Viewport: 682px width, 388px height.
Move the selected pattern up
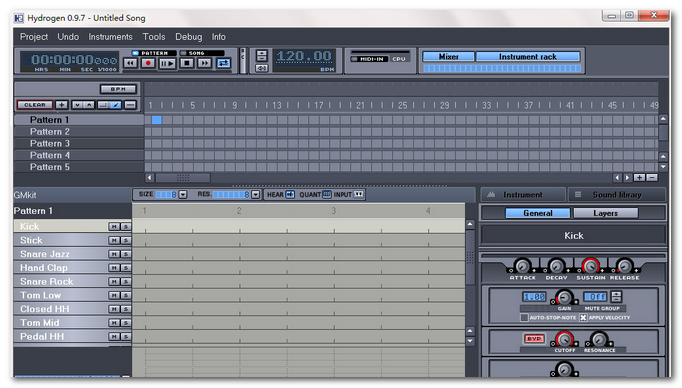89,105
